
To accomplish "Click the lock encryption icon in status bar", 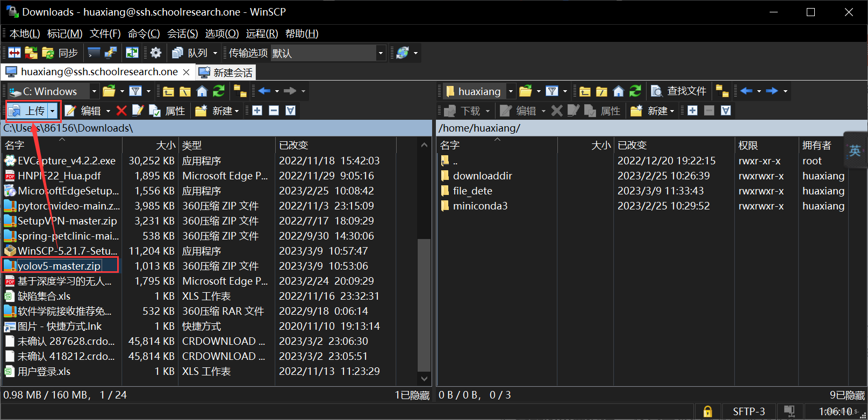I will click(x=708, y=411).
